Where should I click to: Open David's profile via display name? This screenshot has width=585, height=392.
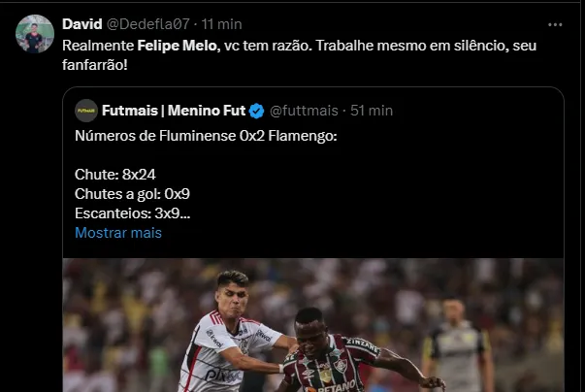pyautogui.click(x=80, y=23)
